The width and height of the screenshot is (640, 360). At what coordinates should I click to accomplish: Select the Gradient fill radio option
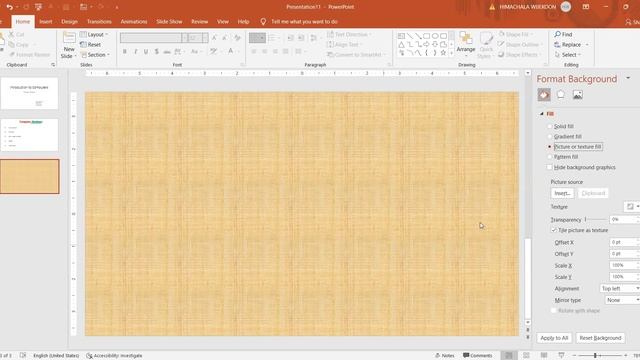549,137
